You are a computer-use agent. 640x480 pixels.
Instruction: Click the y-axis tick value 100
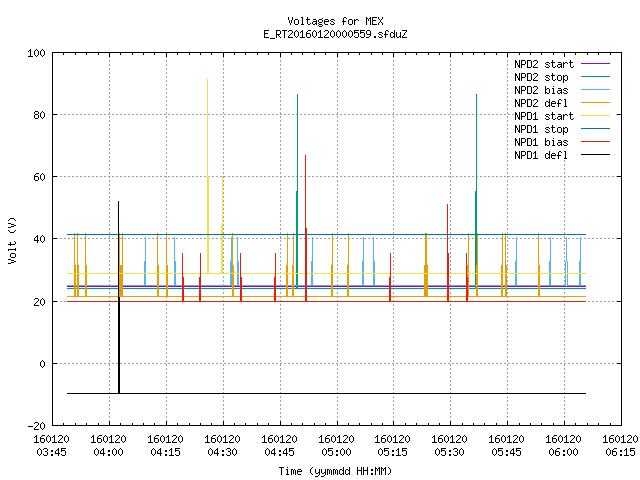tap(36, 53)
